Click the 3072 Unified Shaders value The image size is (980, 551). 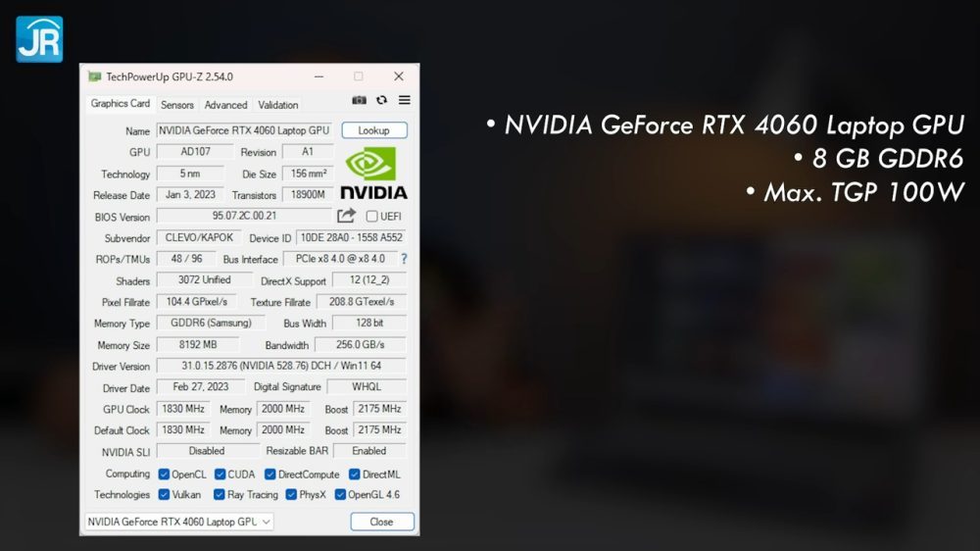(x=205, y=280)
